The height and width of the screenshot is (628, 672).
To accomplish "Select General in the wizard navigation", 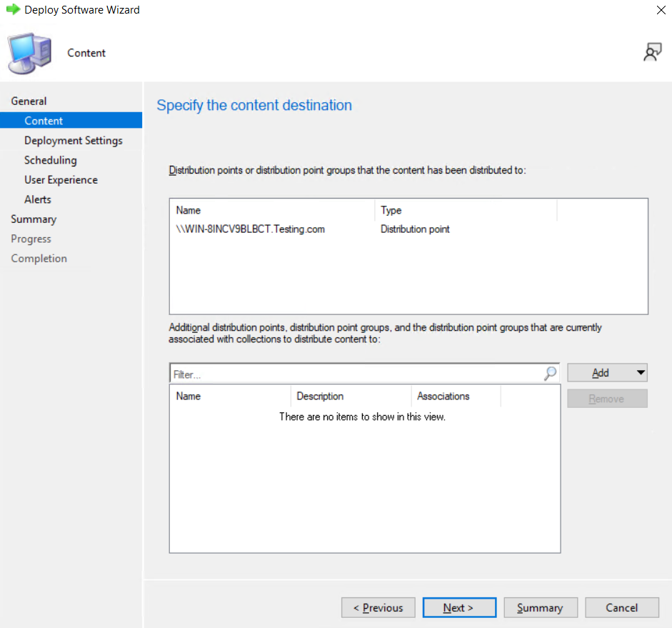I will (x=29, y=101).
